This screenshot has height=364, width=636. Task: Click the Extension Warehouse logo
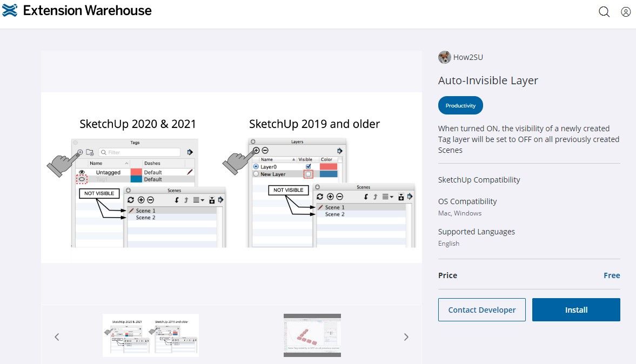[x=77, y=10]
